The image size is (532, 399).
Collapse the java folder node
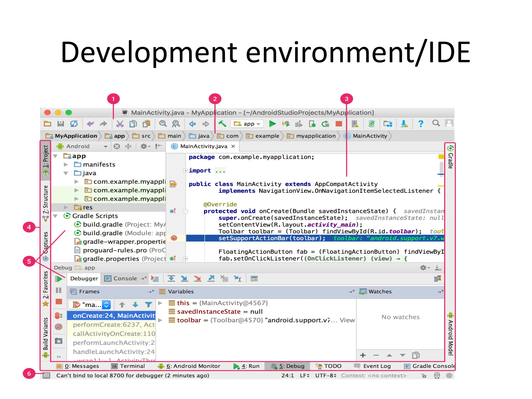pos(66,173)
